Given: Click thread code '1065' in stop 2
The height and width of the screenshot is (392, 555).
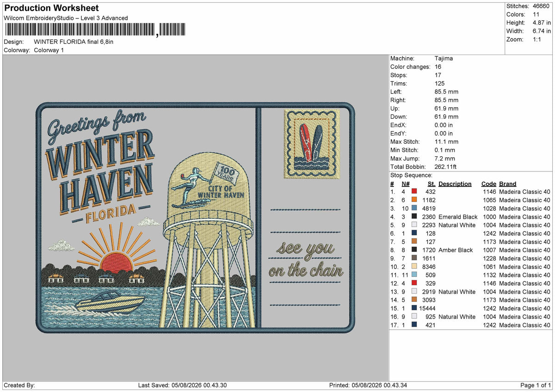Looking at the screenshot, I should (x=490, y=200).
